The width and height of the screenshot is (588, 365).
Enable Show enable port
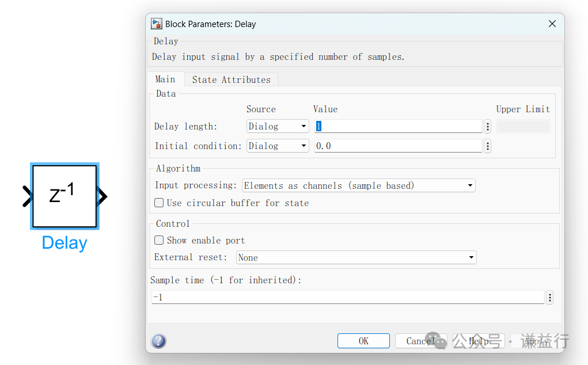[158, 240]
